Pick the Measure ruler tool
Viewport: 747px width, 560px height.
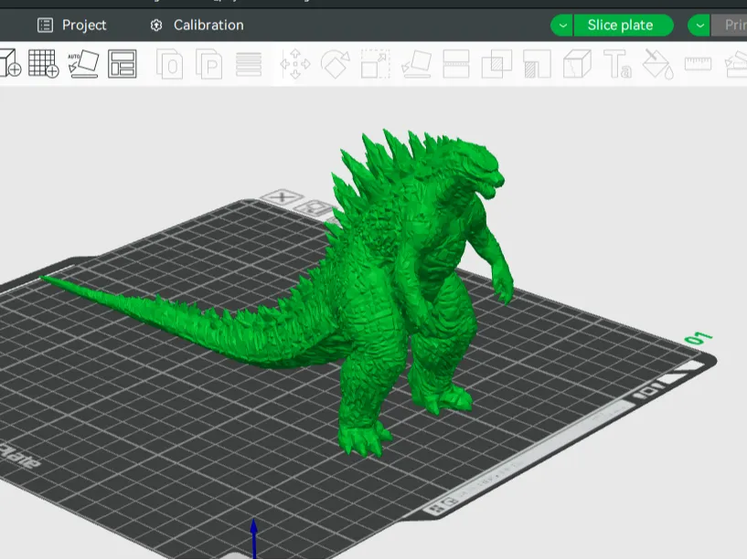(698, 65)
